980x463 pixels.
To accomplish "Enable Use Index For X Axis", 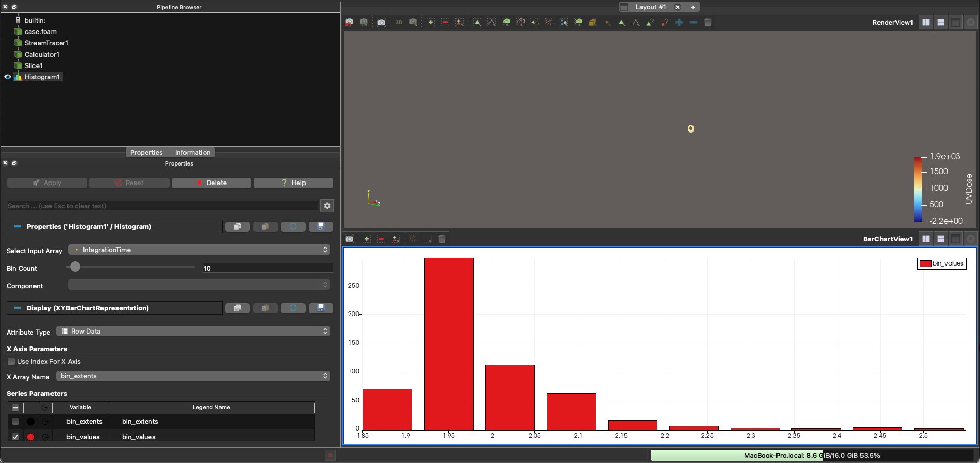I will pos(11,361).
